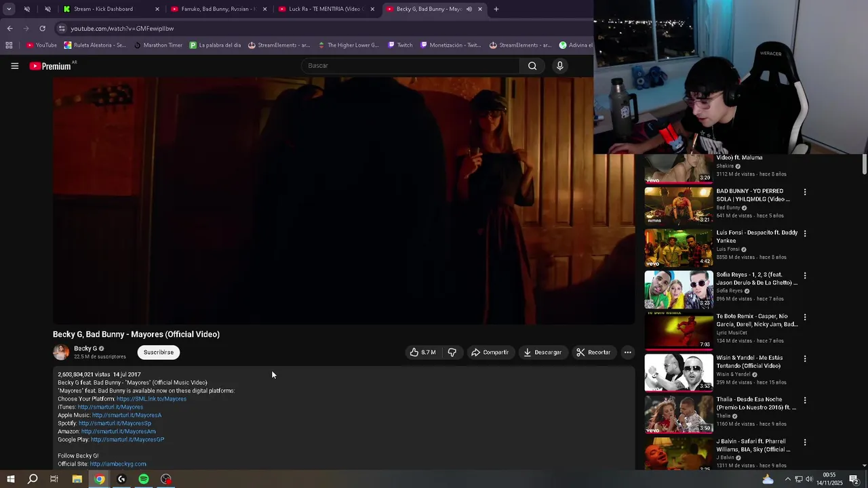Open options for Sofia Reyes 1, 2, 3 video

tap(805, 275)
